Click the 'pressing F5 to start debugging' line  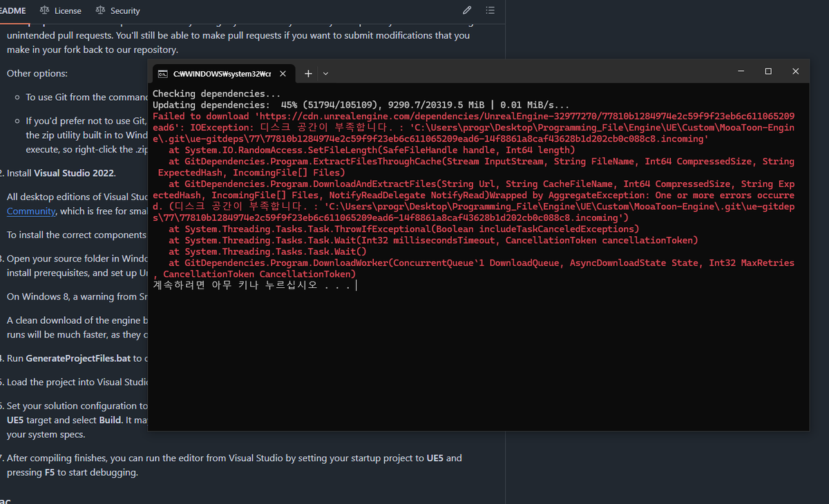click(x=73, y=472)
